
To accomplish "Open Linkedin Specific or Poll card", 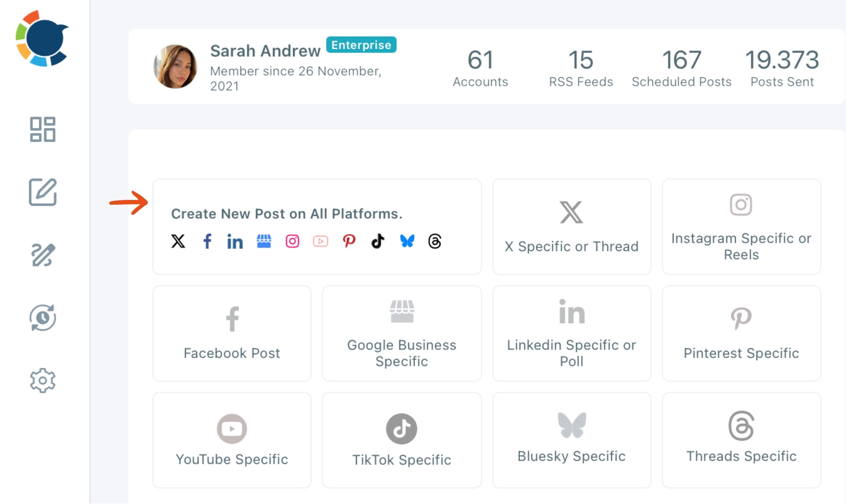I will 572,333.
